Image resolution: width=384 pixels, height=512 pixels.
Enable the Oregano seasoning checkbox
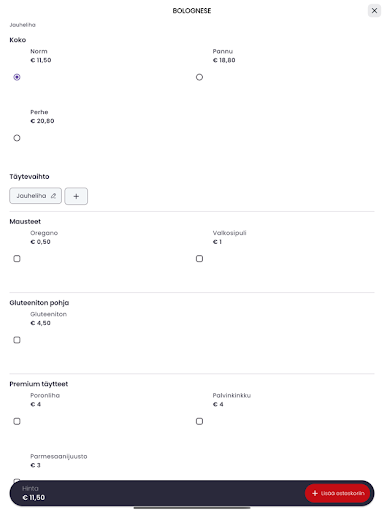(x=17, y=258)
